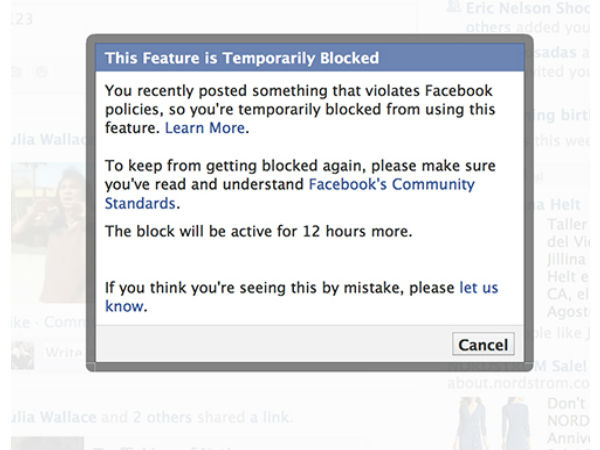Open the shared link preview thumbnail
Screen dimensions: 600x450
45,440
